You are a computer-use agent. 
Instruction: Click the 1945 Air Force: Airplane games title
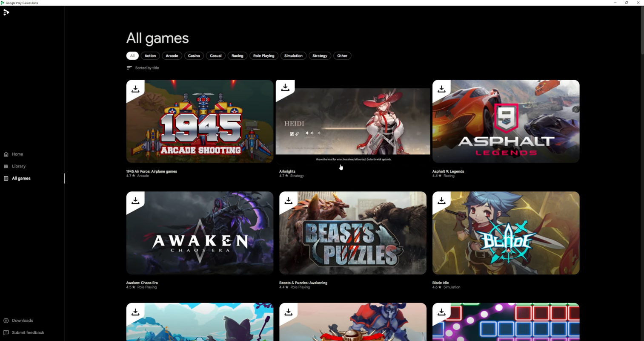click(152, 171)
